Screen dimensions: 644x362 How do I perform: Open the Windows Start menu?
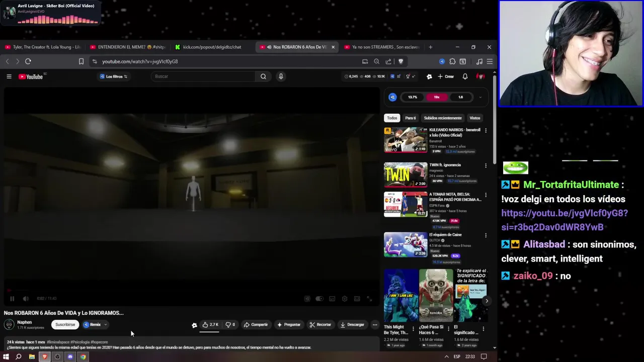6,357
